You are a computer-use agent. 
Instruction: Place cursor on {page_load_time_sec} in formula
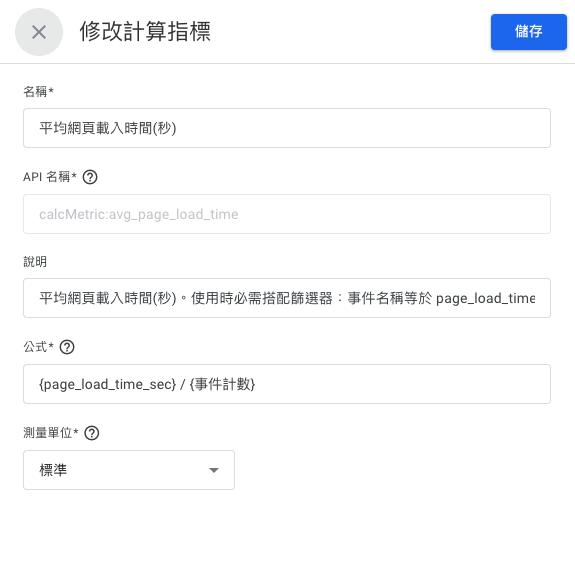(107, 384)
